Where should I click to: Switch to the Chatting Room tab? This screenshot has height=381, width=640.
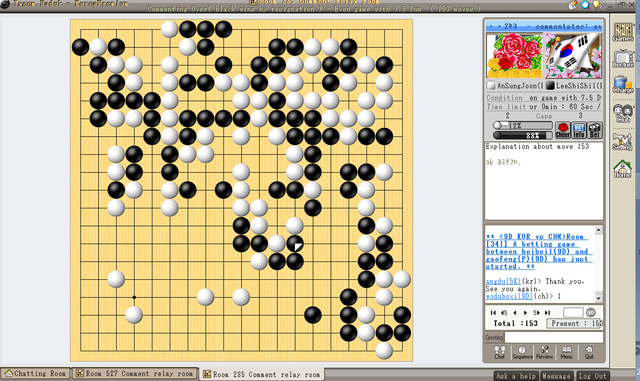click(x=36, y=373)
